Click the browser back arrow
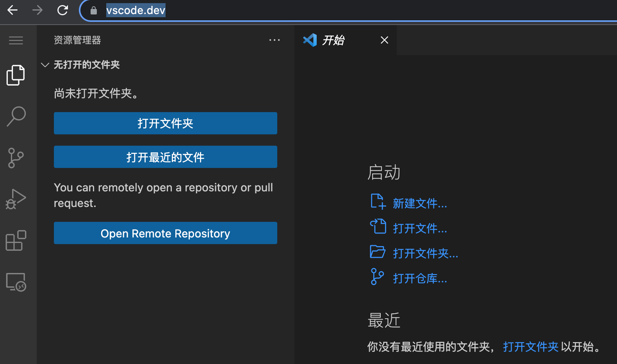 pos(12,10)
